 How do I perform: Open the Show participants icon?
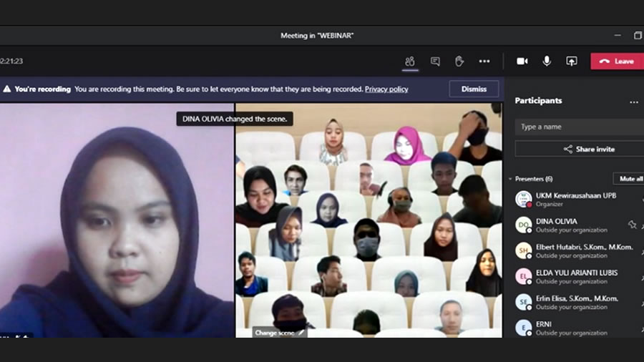[410, 62]
